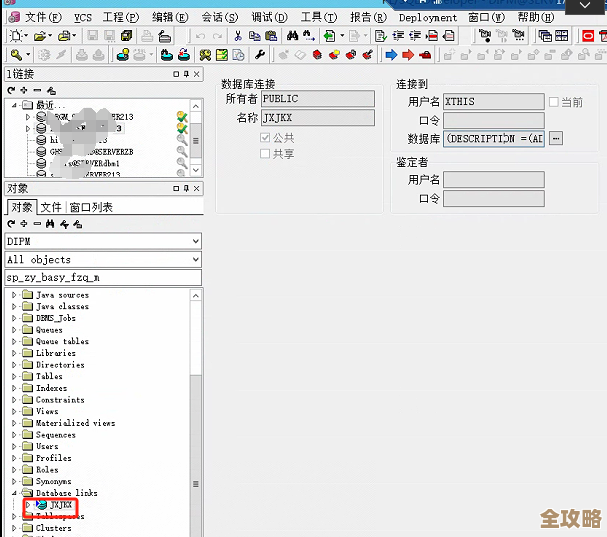Click the wrench preferences icon in toolbar
Viewport: 607px width, 537px height.
(x=261, y=54)
